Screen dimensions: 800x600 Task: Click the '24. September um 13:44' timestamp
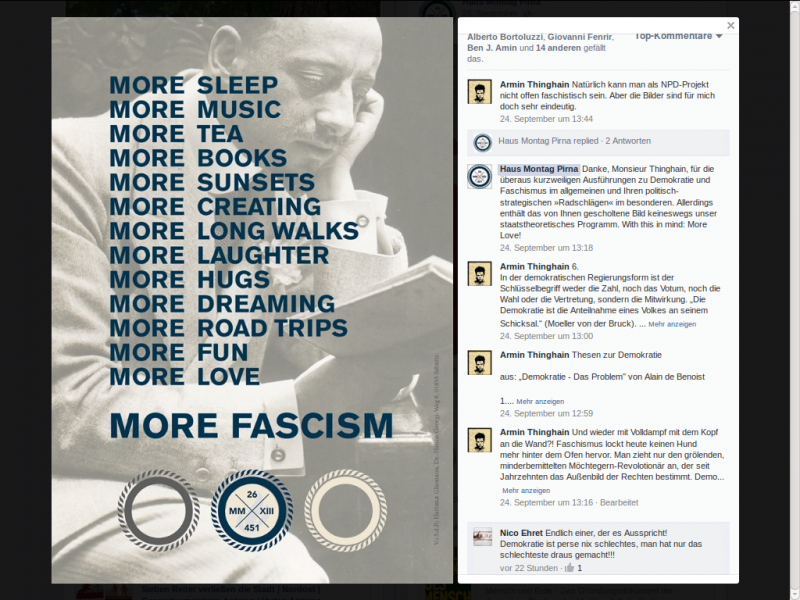pyautogui.click(x=546, y=119)
